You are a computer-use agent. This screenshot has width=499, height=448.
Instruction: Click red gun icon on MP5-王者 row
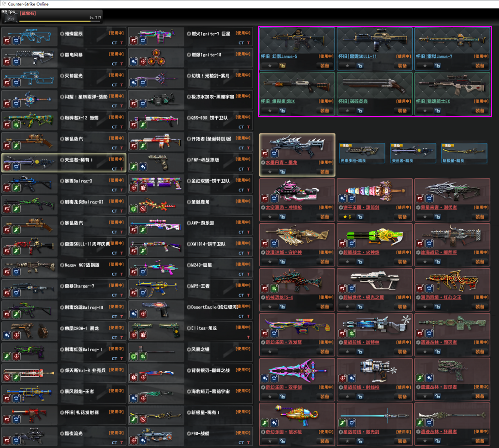pyautogui.click(x=134, y=293)
